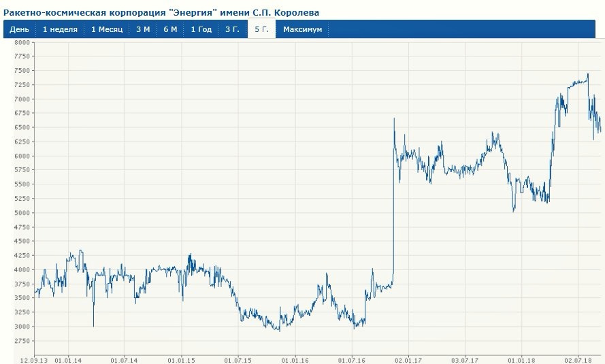This screenshot has height=364, width=605.
Task: Click the 7000 value on price axis
Action: pos(22,99)
